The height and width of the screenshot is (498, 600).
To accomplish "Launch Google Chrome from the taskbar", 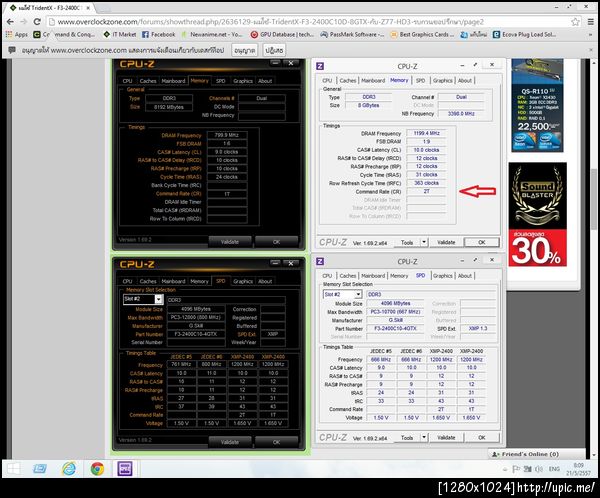I will pos(97,469).
